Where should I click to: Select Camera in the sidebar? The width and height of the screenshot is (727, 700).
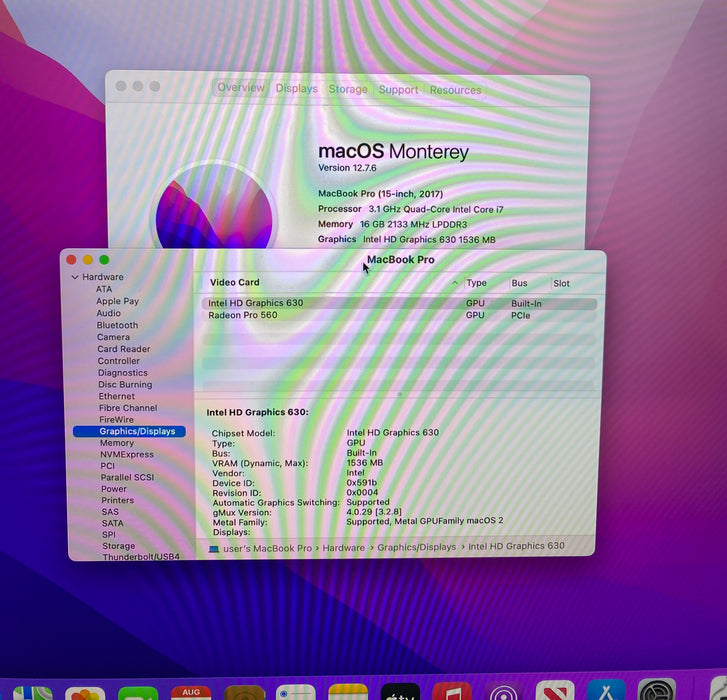tap(113, 337)
